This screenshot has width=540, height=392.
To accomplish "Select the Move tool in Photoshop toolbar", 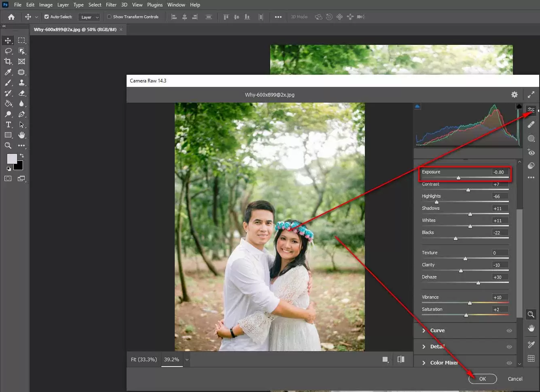I will (x=8, y=40).
